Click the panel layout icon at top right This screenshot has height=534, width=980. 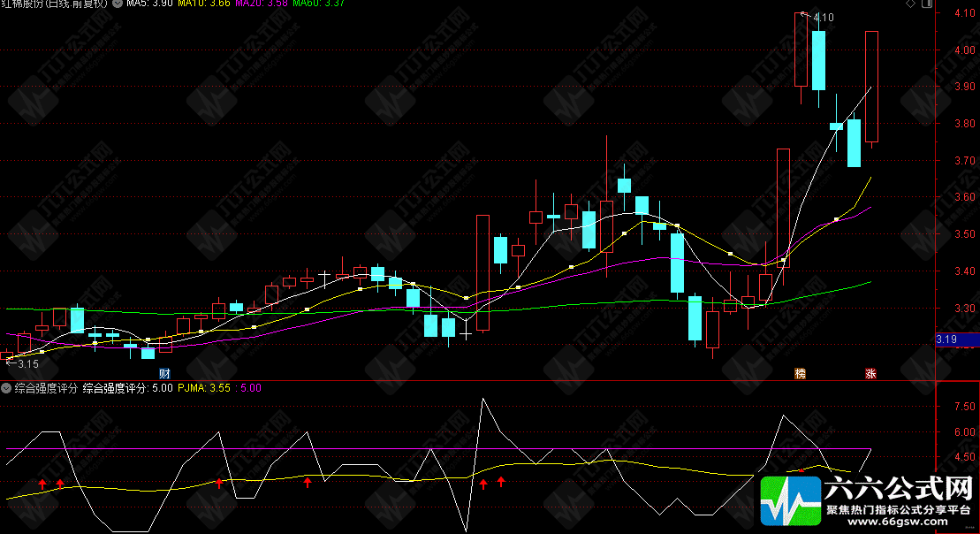[927, 4]
